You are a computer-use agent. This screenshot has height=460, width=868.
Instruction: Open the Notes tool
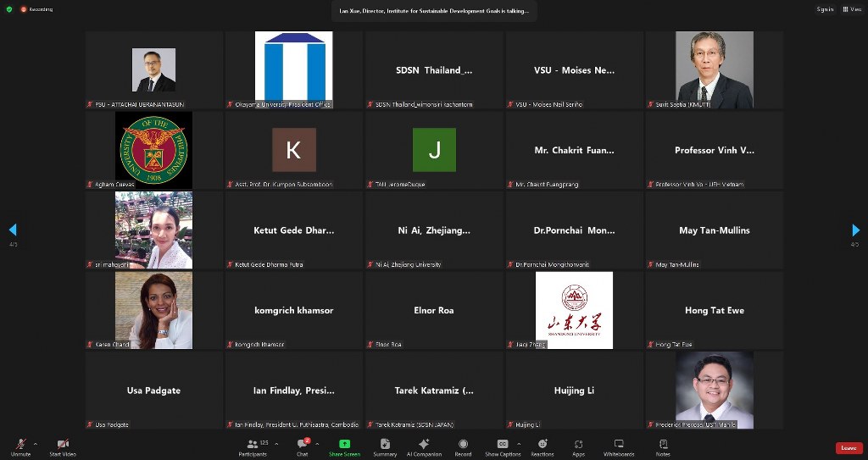[x=662, y=446]
